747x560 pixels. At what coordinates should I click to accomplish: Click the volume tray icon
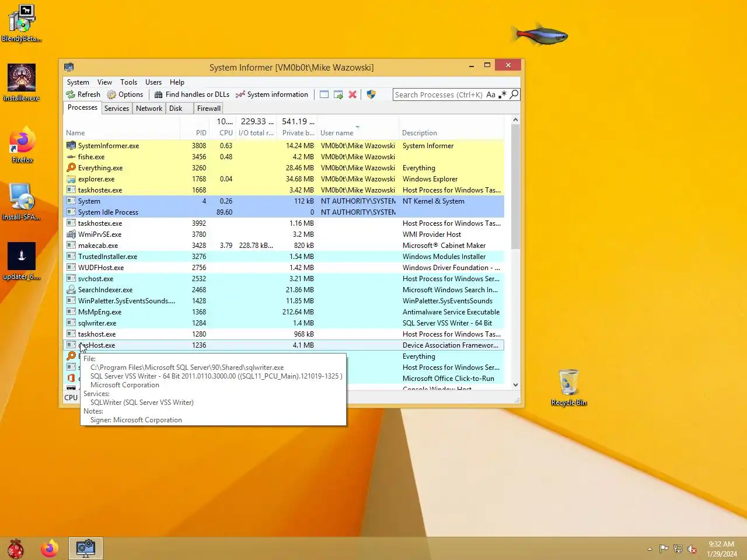[692, 549]
